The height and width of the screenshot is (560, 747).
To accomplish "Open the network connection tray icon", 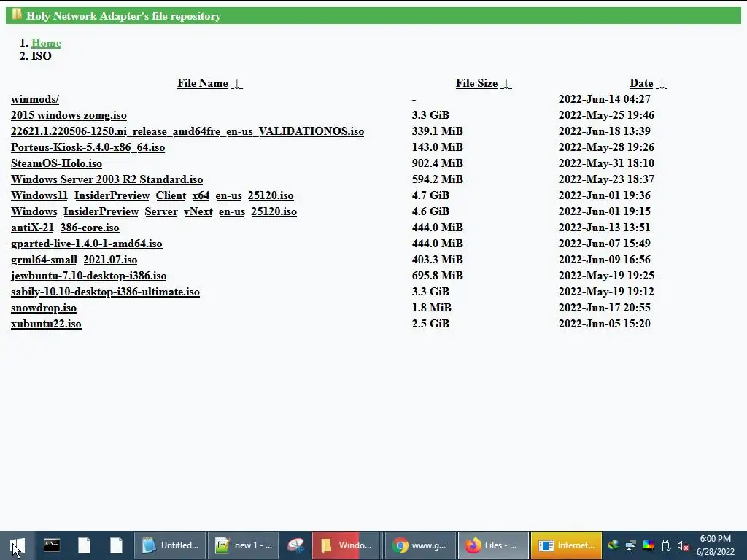I will coord(631,545).
